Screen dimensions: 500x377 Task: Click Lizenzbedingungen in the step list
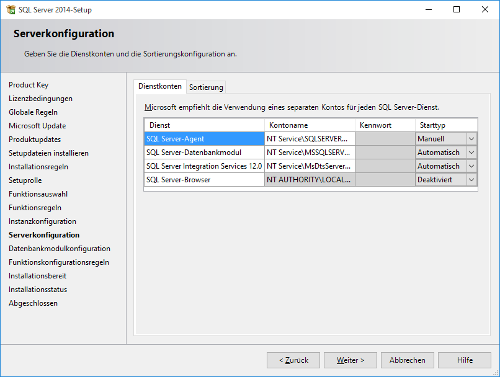tap(40, 99)
